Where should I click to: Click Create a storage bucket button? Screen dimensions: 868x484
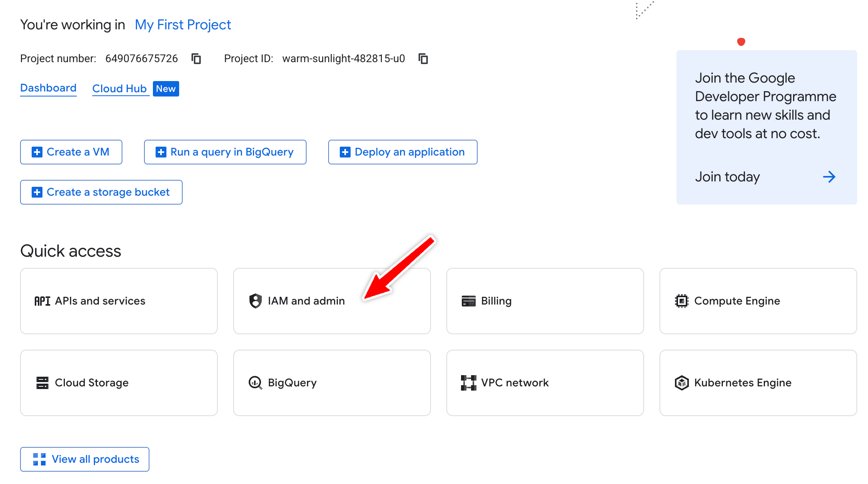pos(101,192)
